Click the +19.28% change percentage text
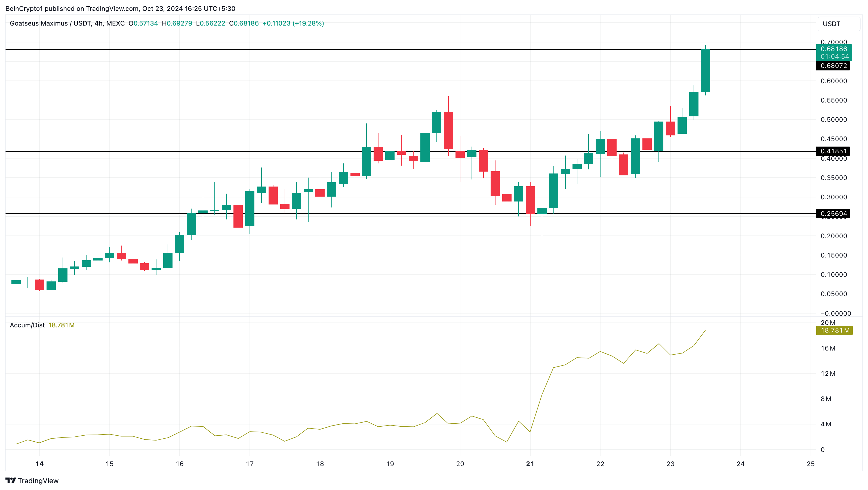The image size is (868, 490). 308,23
